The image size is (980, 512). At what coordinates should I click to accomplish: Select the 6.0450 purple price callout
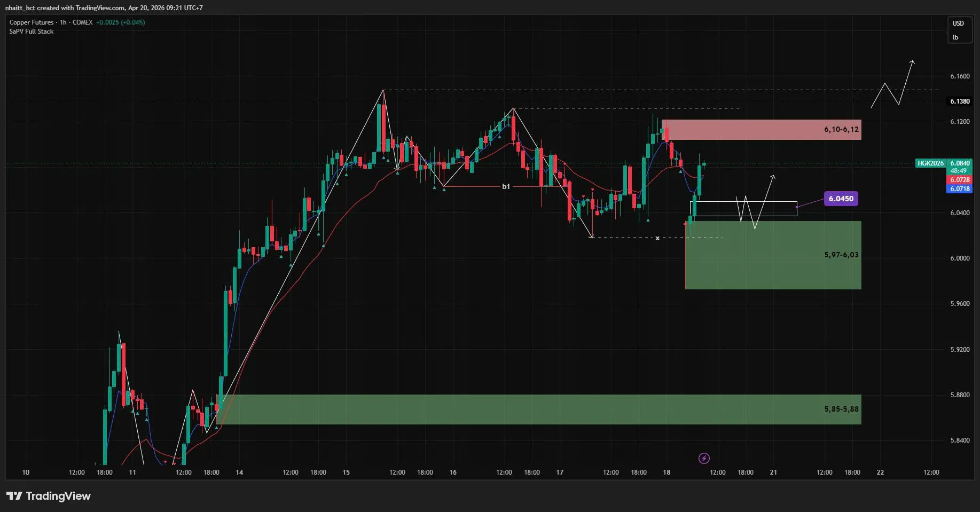(841, 199)
